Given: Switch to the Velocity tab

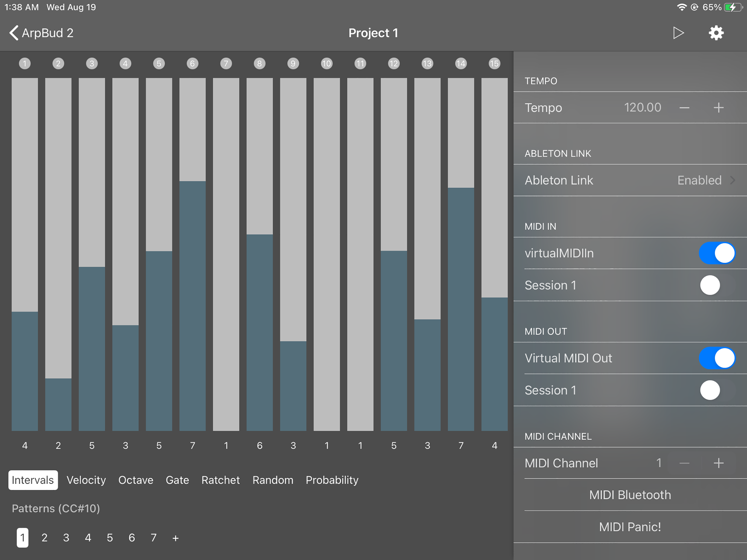Looking at the screenshot, I should click(86, 480).
